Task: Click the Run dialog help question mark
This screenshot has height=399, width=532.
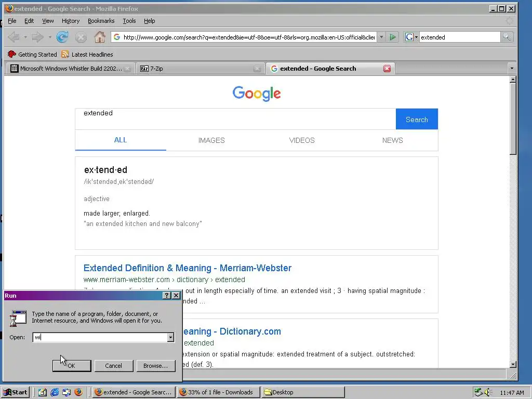Action: click(x=167, y=296)
